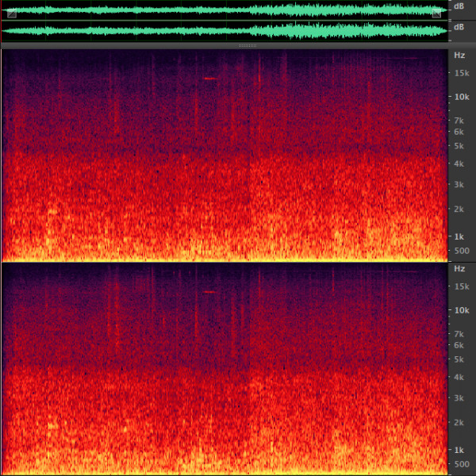Click the 5k mark on upper frequency scale
476x476 pixels.
(459, 146)
